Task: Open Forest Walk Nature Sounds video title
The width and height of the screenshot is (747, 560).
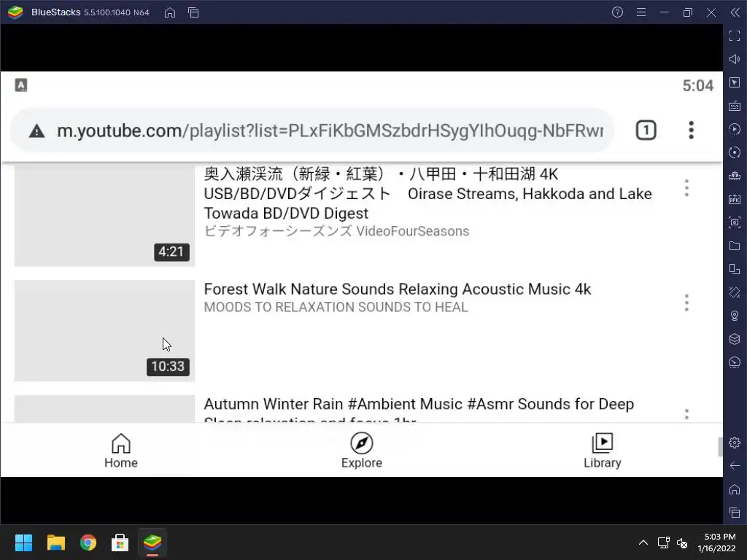Action: (398, 289)
